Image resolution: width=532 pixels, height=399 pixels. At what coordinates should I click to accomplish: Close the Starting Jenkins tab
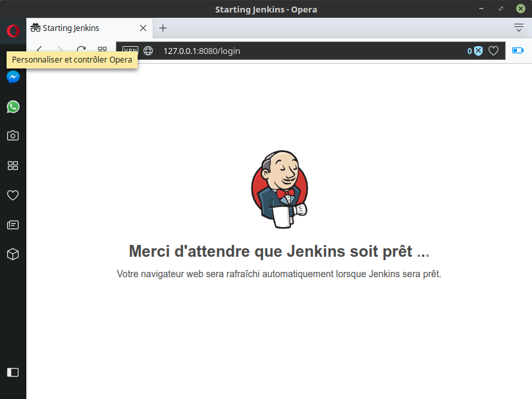(143, 28)
